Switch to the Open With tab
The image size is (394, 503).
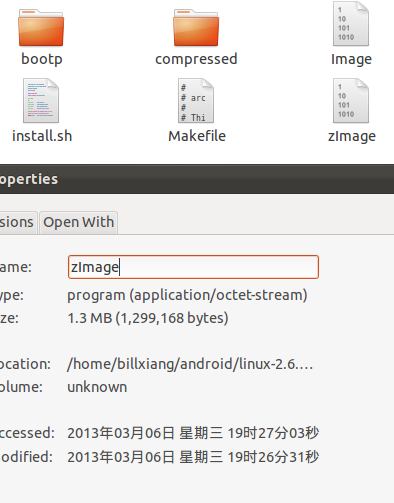(x=78, y=222)
